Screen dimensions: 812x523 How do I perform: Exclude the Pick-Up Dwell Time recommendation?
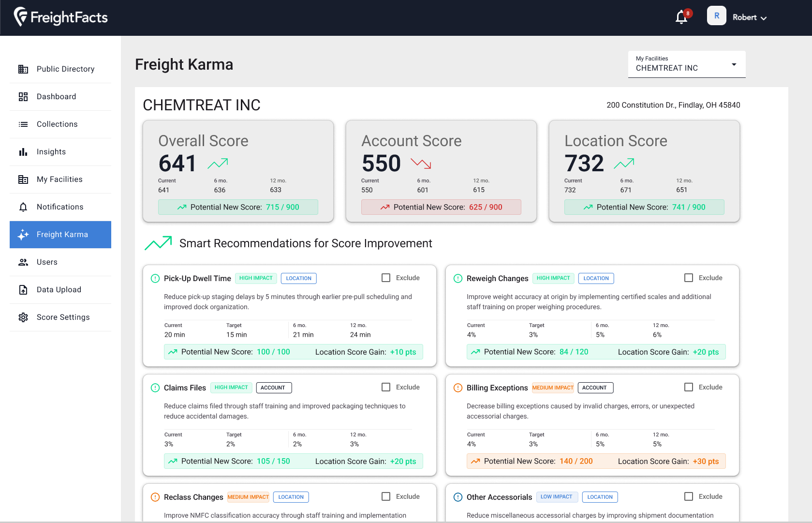[x=385, y=277]
